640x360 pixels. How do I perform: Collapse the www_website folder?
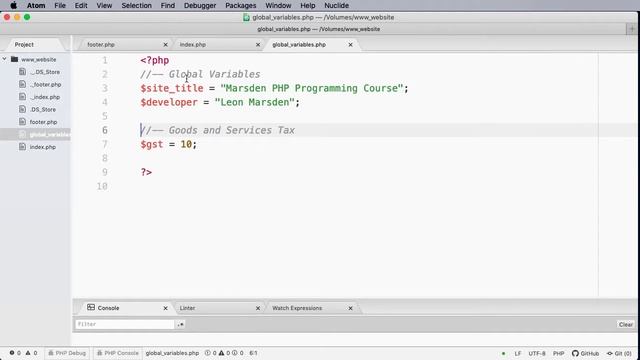click(x=4, y=59)
